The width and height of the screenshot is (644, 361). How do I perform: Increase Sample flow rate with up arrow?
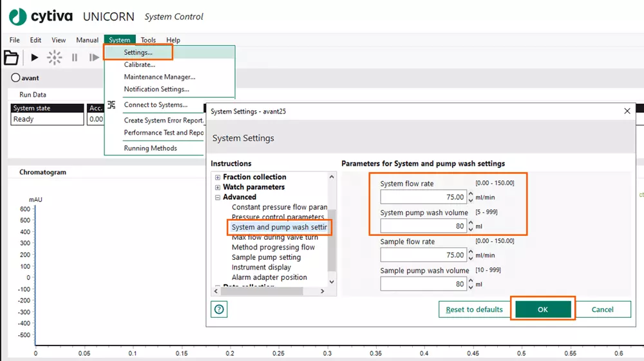click(471, 252)
